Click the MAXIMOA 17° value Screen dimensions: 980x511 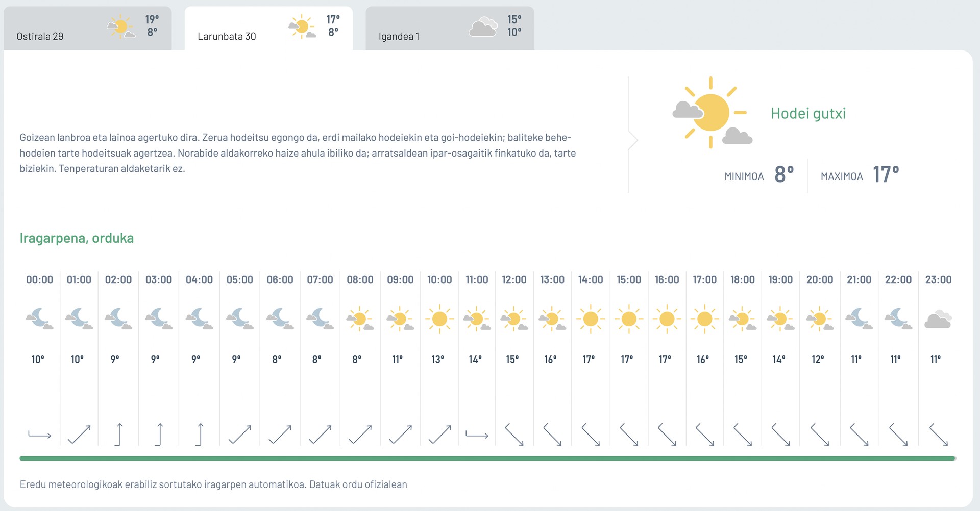[x=886, y=174]
